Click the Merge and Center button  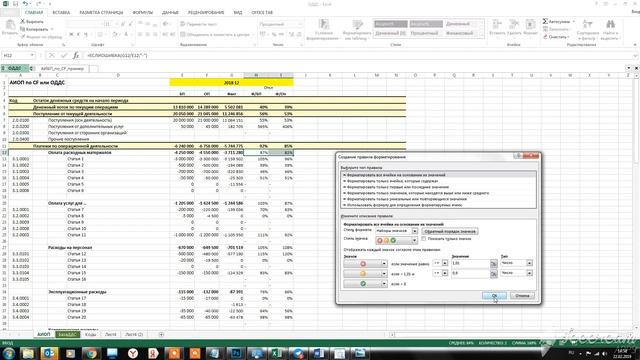215,35
